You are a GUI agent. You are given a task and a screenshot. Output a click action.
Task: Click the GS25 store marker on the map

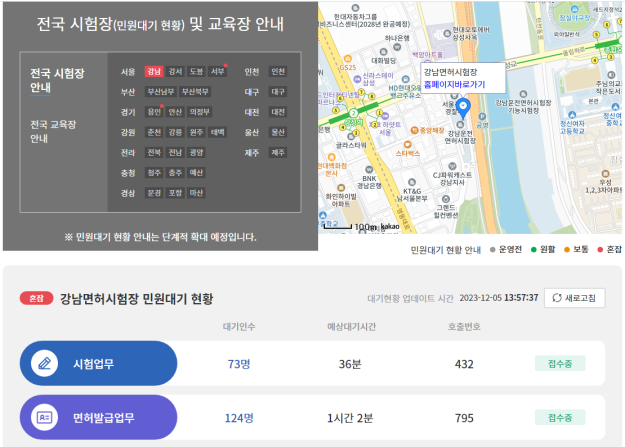(x=347, y=67)
